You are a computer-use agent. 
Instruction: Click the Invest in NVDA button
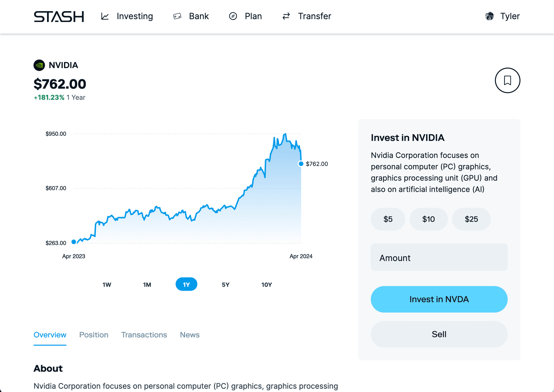pos(439,299)
